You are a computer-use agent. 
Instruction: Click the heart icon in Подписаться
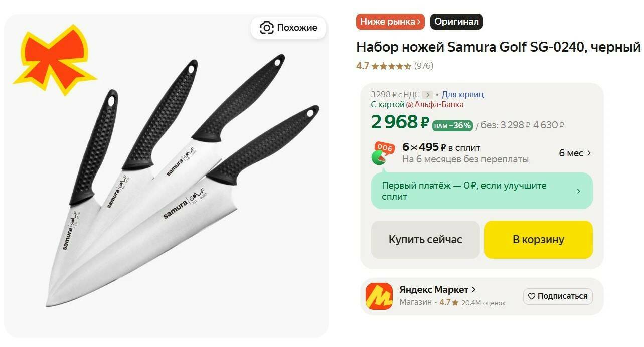click(x=532, y=296)
